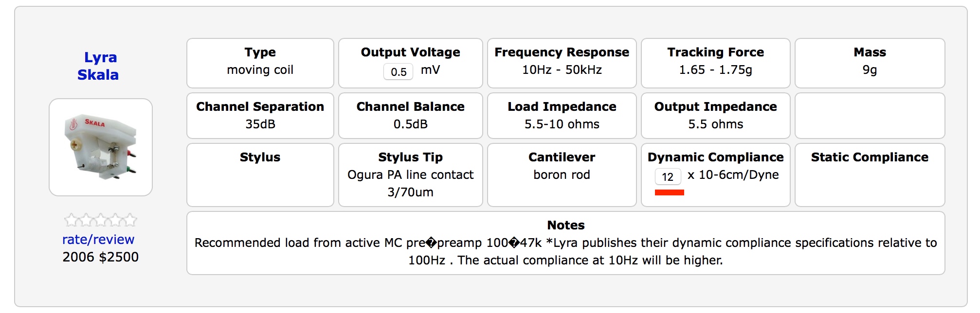Image resolution: width=980 pixels, height=313 pixels.
Task: Click the red bar under Dynamic Compliance
Action: point(669,193)
